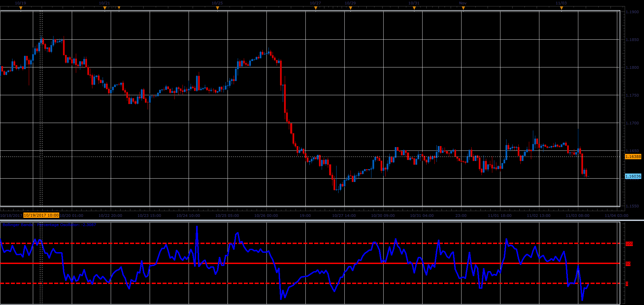
Task: Click the 10/26 00:00 time axis label
Action: 266,216
